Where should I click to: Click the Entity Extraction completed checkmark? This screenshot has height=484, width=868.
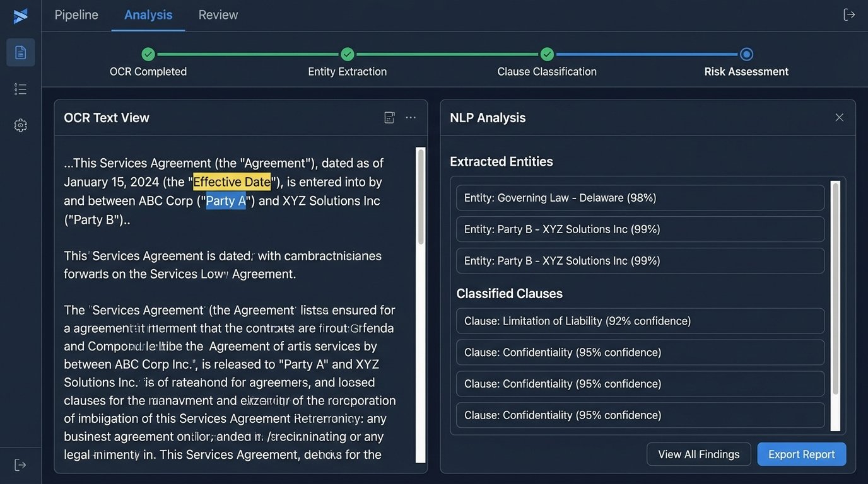347,54
